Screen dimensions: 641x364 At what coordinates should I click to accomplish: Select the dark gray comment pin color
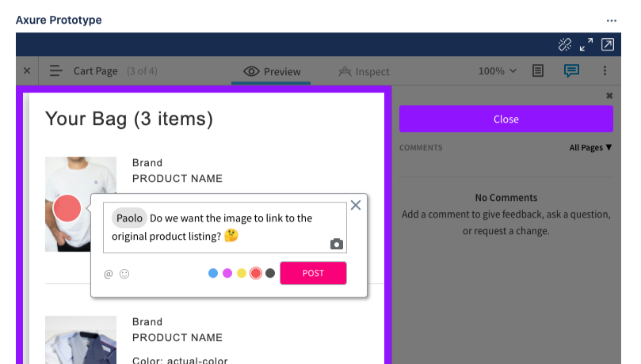(x=270, y=273)
